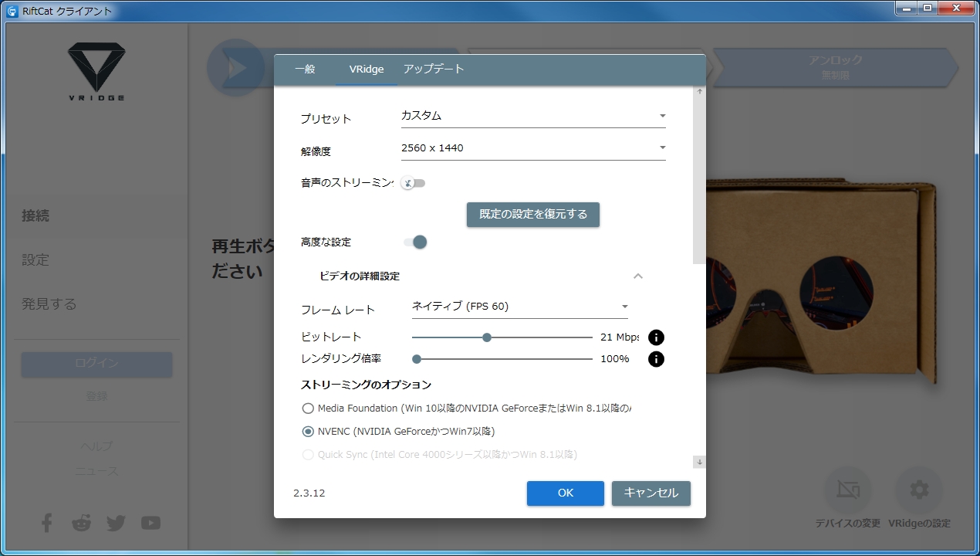Switch to the 一般 tab
Viewport: 980px width, 556px height.
click(305, 69)
